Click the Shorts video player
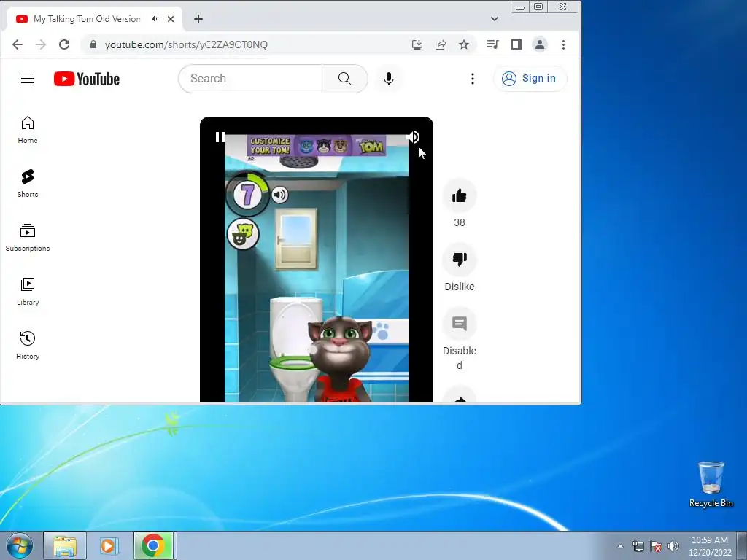 coord(317,260)
